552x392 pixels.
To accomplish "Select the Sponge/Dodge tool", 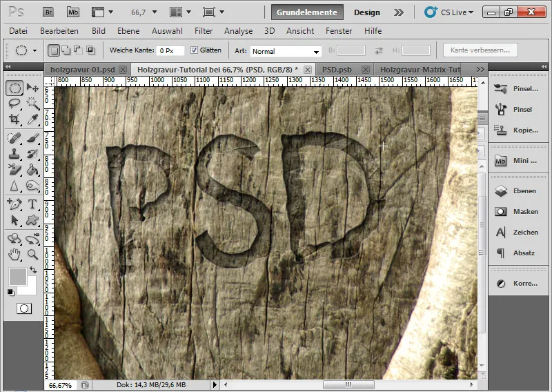I will point(32,185).
